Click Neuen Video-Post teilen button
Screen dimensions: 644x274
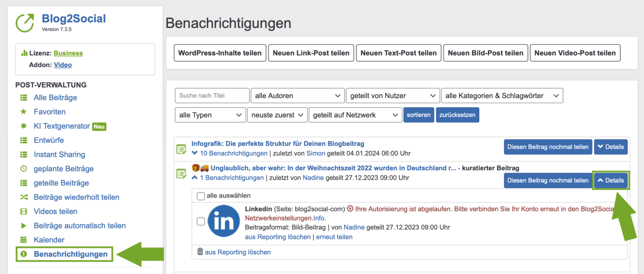pos(575,53)
